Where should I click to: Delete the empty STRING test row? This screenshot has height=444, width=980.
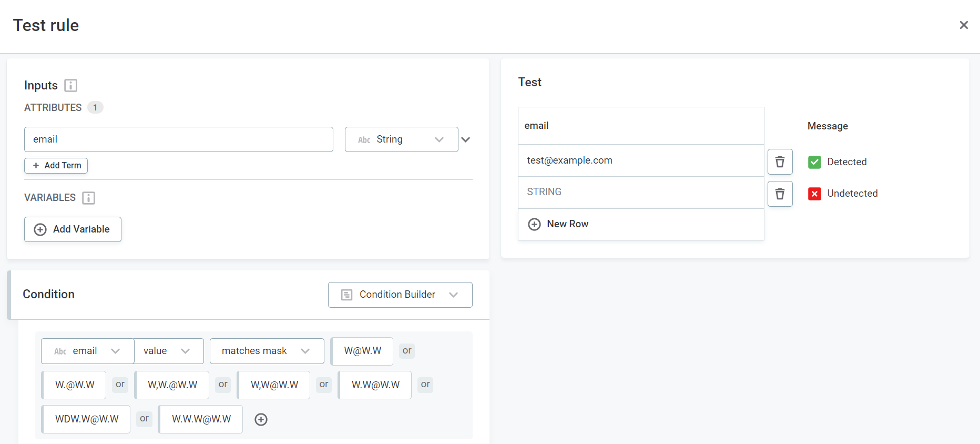[x=780, y=194]
